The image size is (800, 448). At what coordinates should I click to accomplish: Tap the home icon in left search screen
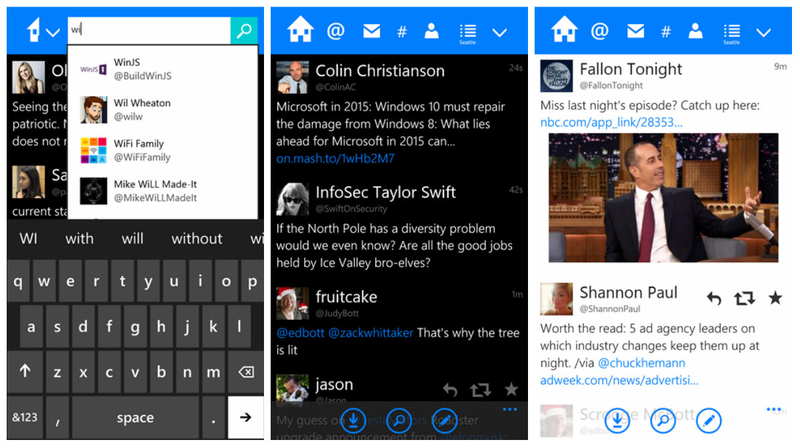pyautogui.click(x=34, y=30)
